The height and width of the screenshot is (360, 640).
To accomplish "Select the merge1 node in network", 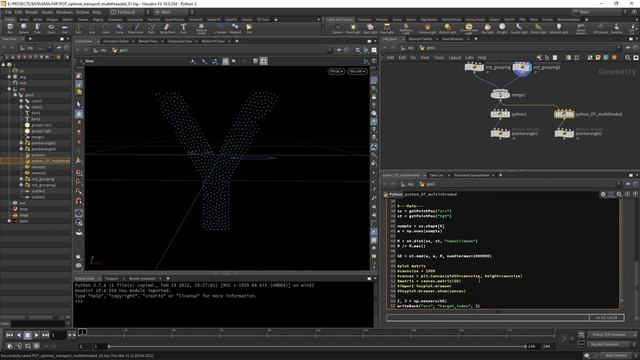I will (500, 94).
